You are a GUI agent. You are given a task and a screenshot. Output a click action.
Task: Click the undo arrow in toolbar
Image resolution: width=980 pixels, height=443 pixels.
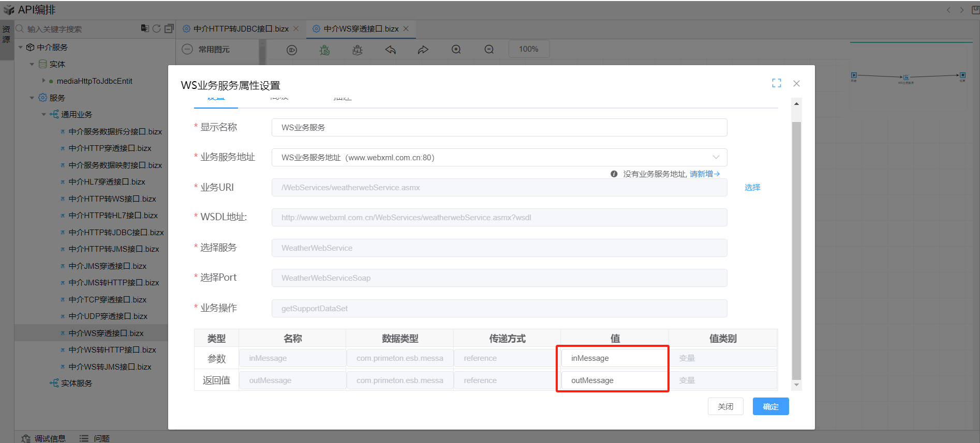click(x=391, y=50)
